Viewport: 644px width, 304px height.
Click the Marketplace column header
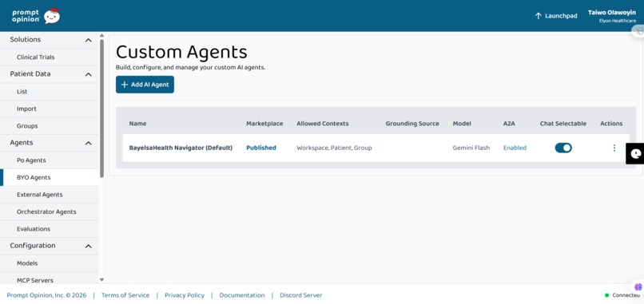click(264, 124)
